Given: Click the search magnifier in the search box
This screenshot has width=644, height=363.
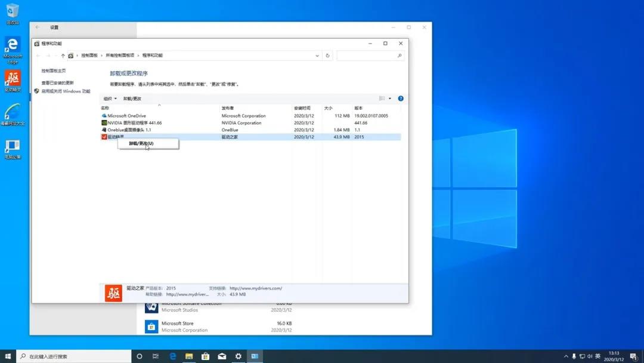Looking at the screenshot, I should (399, 56).
